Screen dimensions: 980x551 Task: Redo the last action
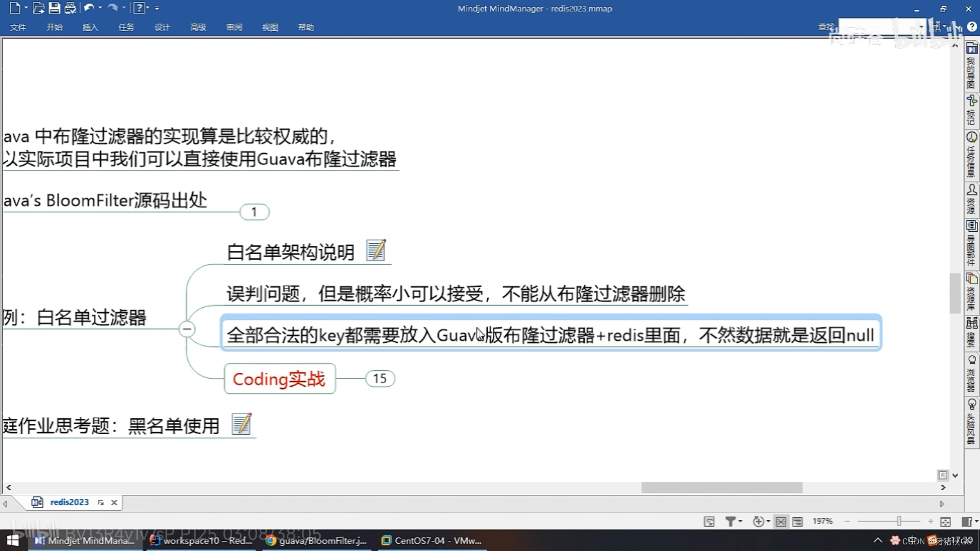click(x=113, y=8)
